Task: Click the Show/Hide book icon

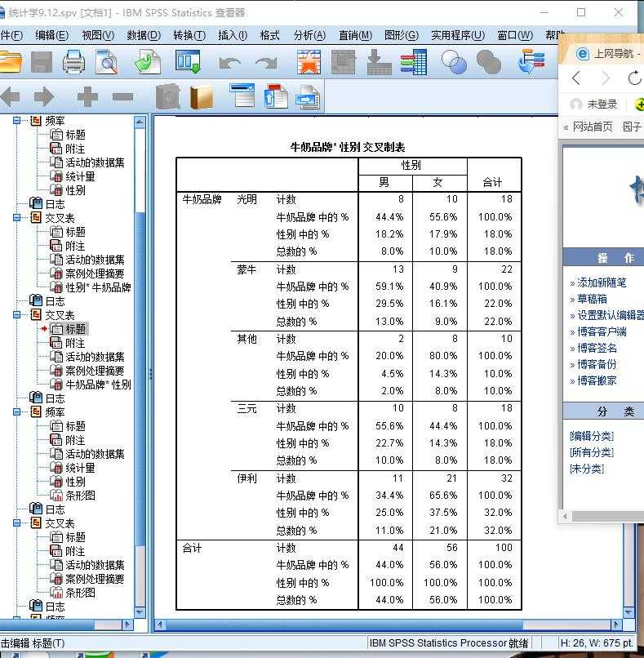Action: point(168,97)
